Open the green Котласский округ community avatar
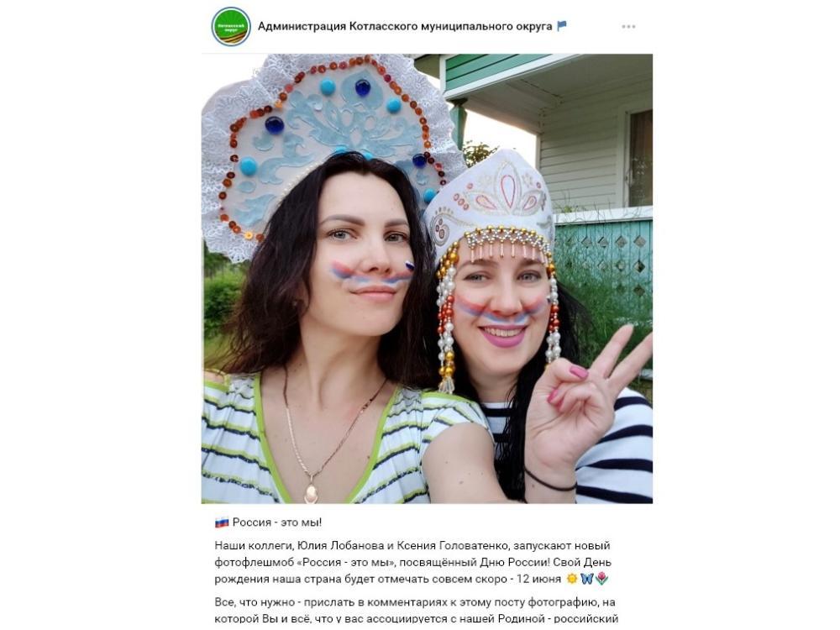The height and width of the screenshot is (630, 840). click(x=231, y=26)
